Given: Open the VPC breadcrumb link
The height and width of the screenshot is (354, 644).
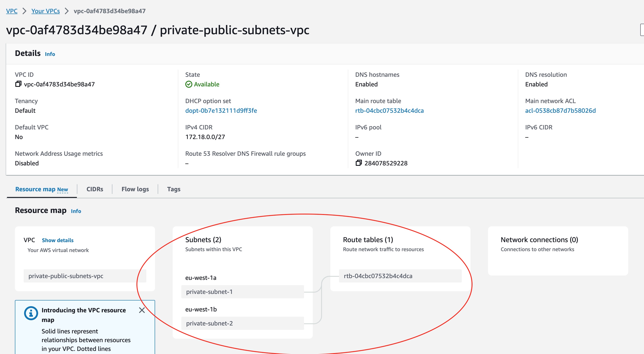Looking at the screenshot, I should pyautogui.click(x=12, y=11).
